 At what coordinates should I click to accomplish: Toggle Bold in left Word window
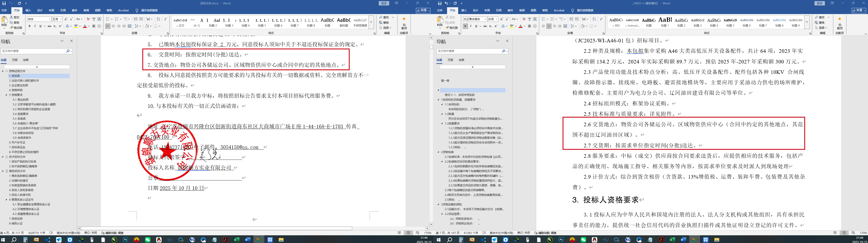[x=29, y=26]
